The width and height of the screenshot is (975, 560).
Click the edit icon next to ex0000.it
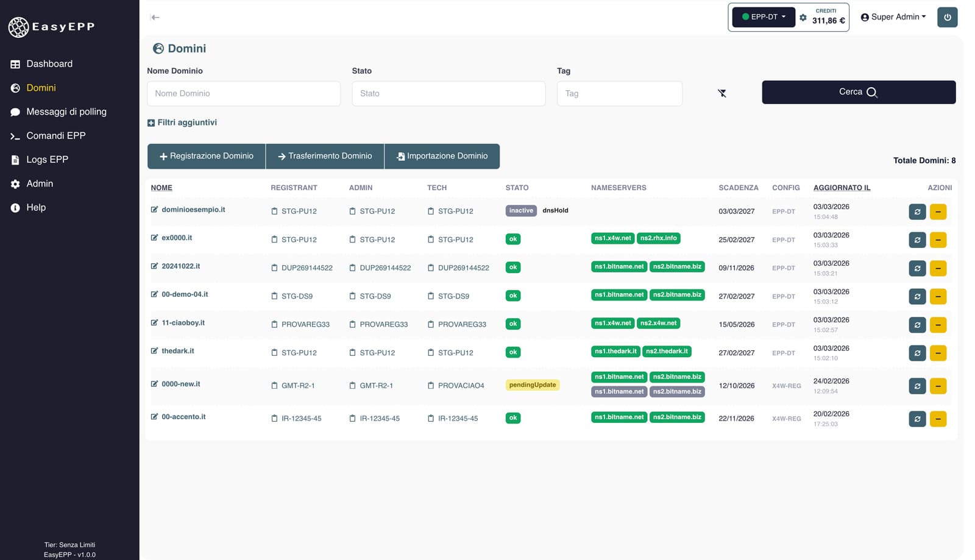pyautogui.click(x=154, y=238)
